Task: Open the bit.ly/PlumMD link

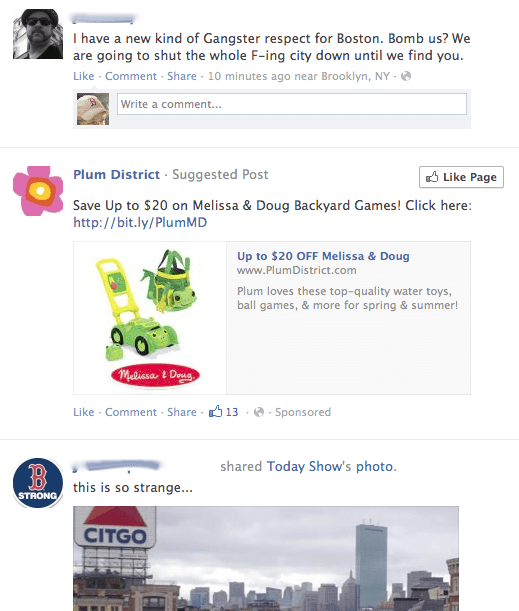Action: (x=140, y=223)
